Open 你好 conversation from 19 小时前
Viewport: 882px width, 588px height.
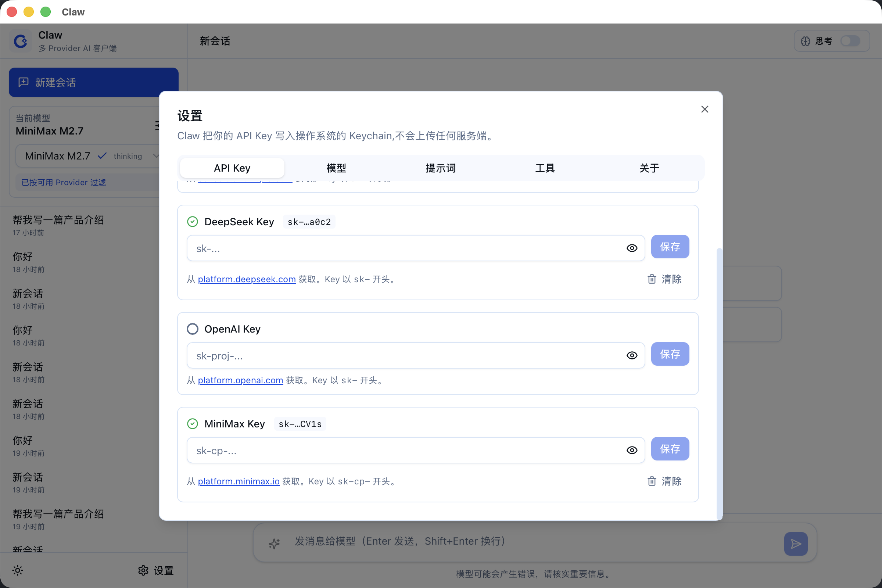(x=29, y=446)
